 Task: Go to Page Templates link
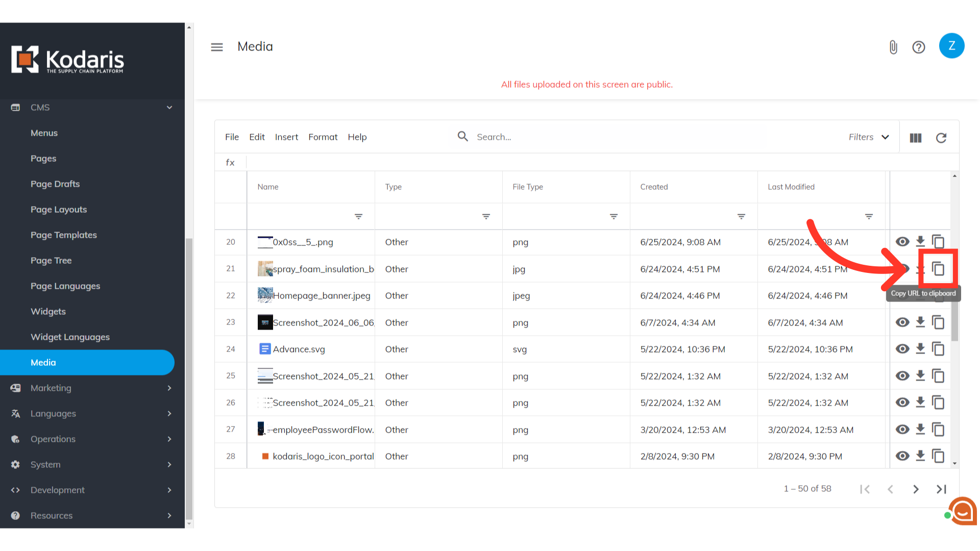[x=63, y=235]
